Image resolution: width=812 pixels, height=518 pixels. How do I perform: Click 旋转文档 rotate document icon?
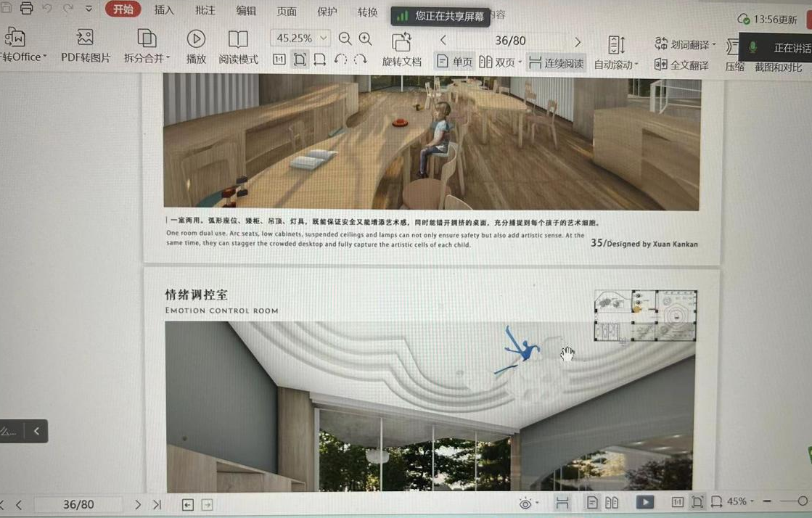(x=401, y=42)
